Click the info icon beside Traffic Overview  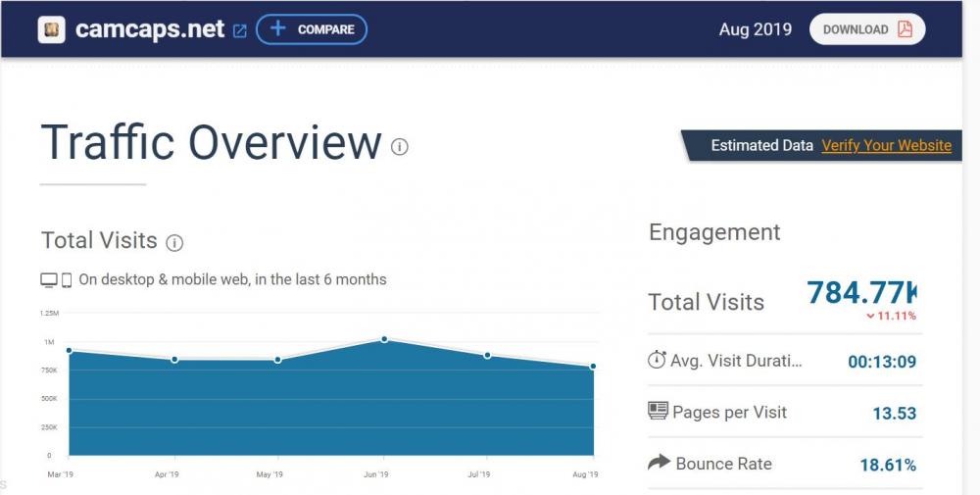click(400, 147)
